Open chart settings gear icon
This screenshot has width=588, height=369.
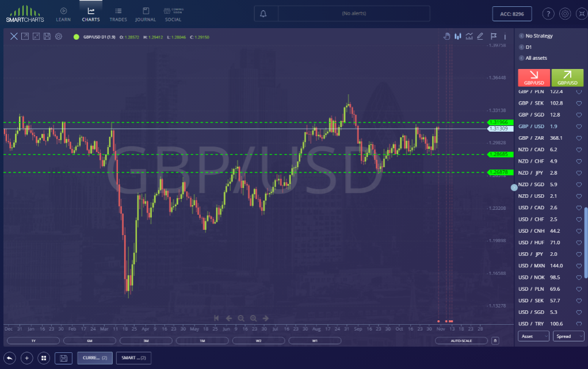click(x=59, y=36)
